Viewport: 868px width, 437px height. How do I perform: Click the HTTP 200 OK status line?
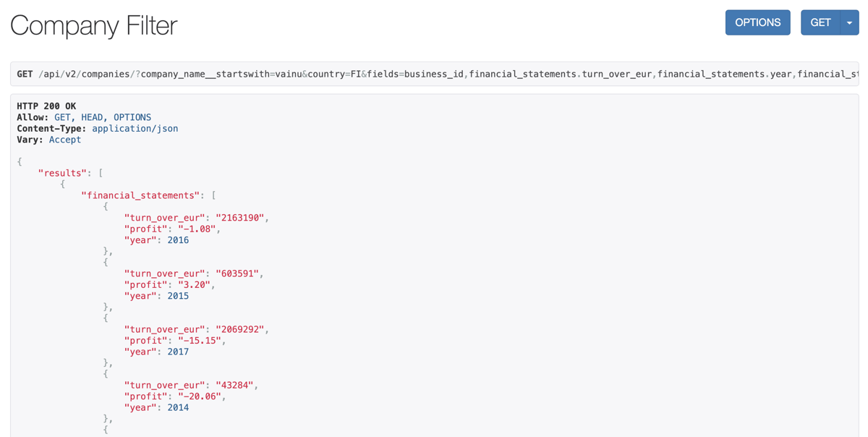coord(46,106)
